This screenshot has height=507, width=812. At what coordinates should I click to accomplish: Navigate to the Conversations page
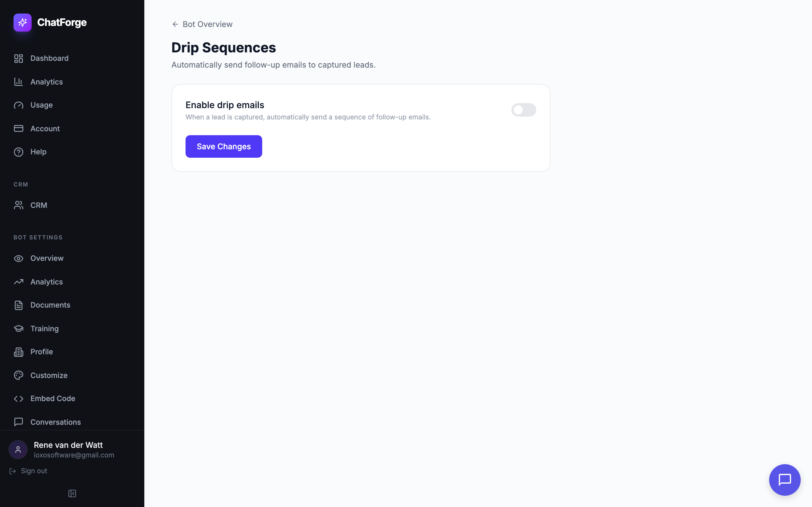(x=55, y=422)
